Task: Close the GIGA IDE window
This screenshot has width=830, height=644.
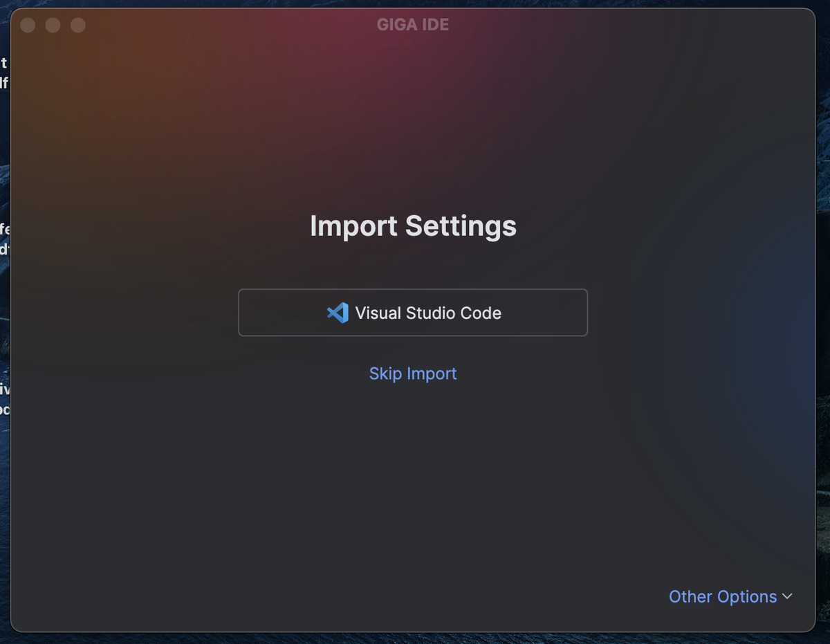Action: coord(28,26)
